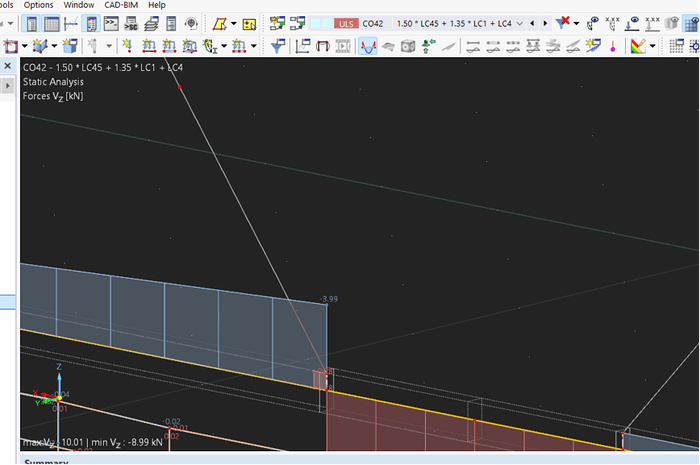The width and height of the screenshot is (700, 465).
Task: Click the new line load icon
Action: click(x=169, y=46)
